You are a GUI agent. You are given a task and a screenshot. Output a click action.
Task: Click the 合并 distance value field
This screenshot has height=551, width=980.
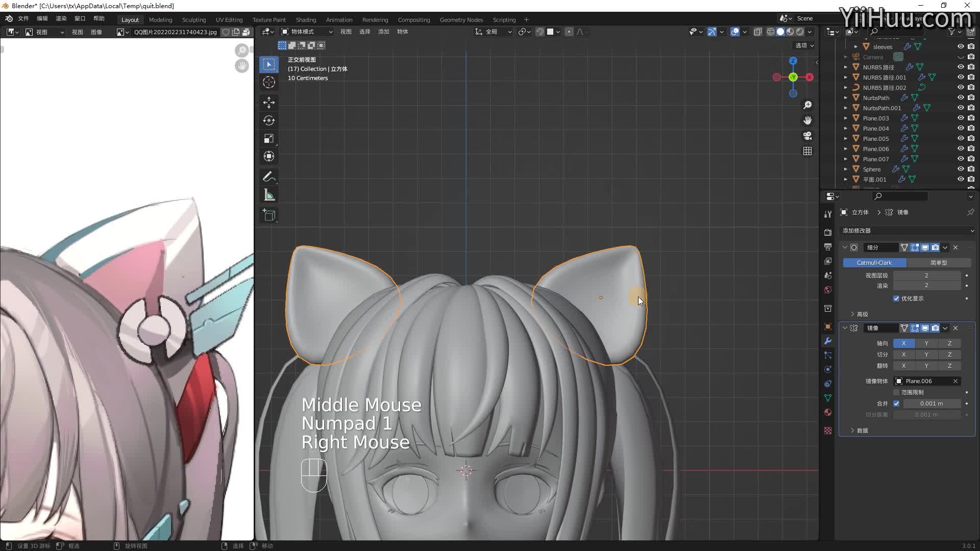[932, 404]
